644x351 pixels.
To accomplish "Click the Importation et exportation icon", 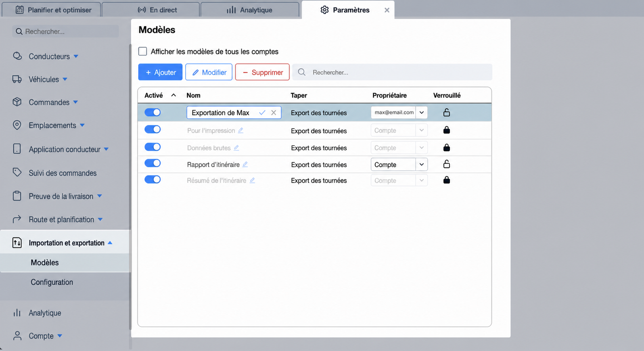I will point(17,243).
